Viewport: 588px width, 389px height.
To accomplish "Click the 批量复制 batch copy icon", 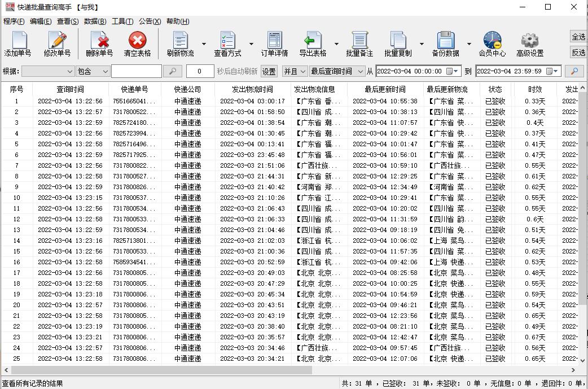I will (400, 43).
